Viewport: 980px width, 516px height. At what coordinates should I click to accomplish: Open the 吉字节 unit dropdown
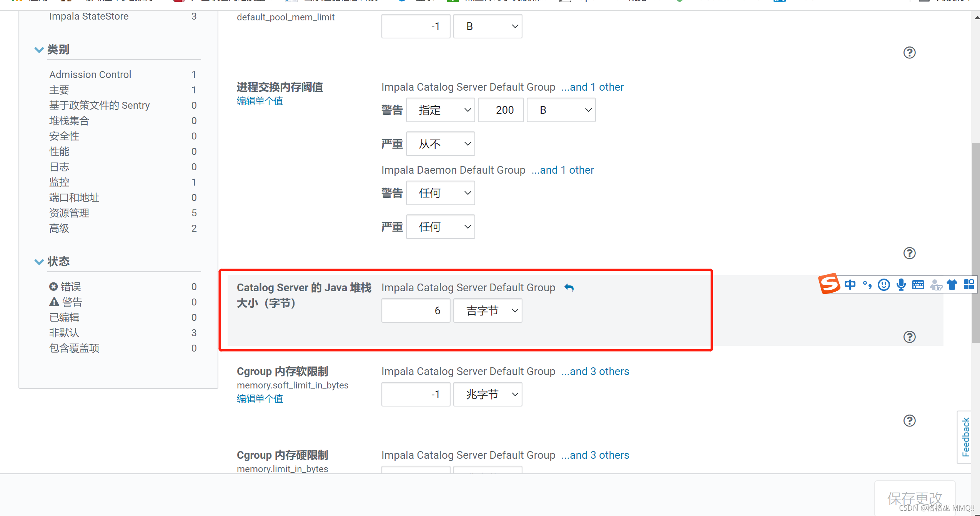488,310
